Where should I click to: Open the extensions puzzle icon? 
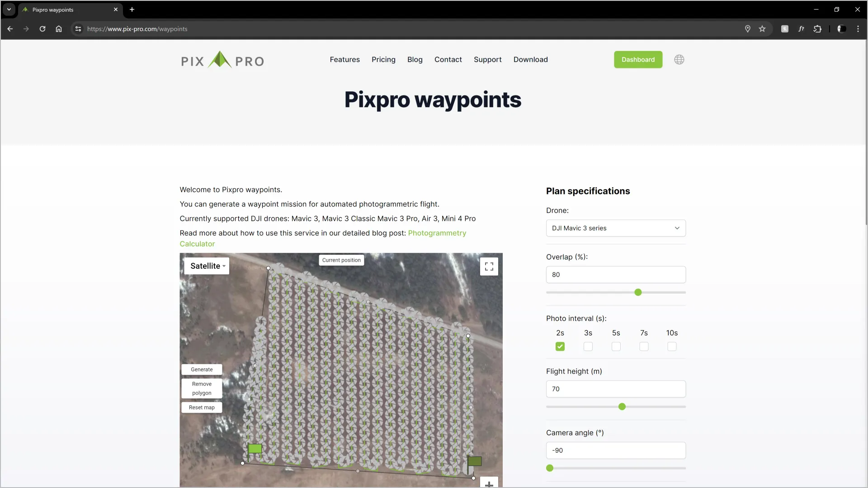[x=817, y=29]
